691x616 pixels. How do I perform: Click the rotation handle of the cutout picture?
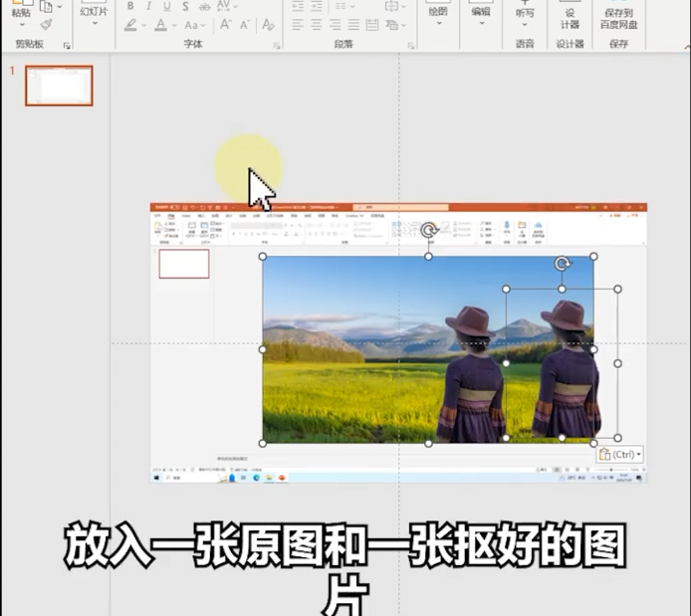[562, 264]
